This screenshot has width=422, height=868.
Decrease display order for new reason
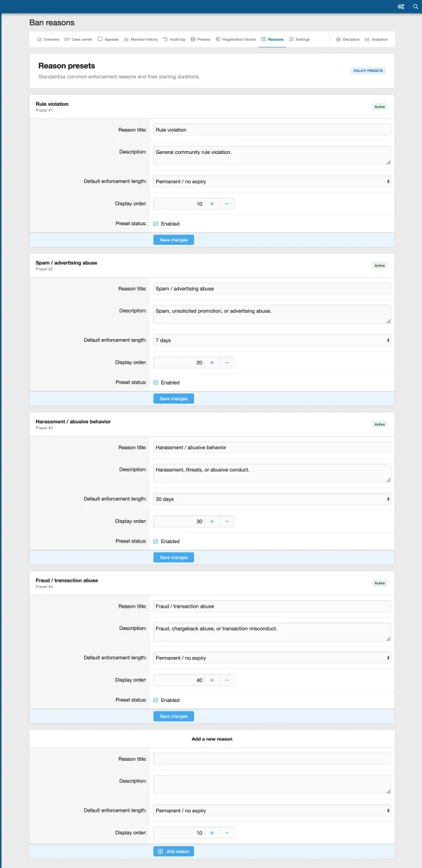[227, 833]
